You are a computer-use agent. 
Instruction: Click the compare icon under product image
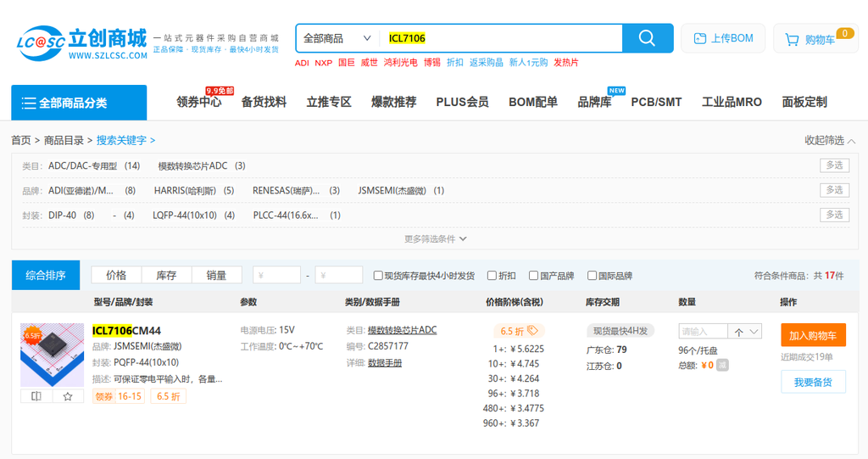coord(36,396)
